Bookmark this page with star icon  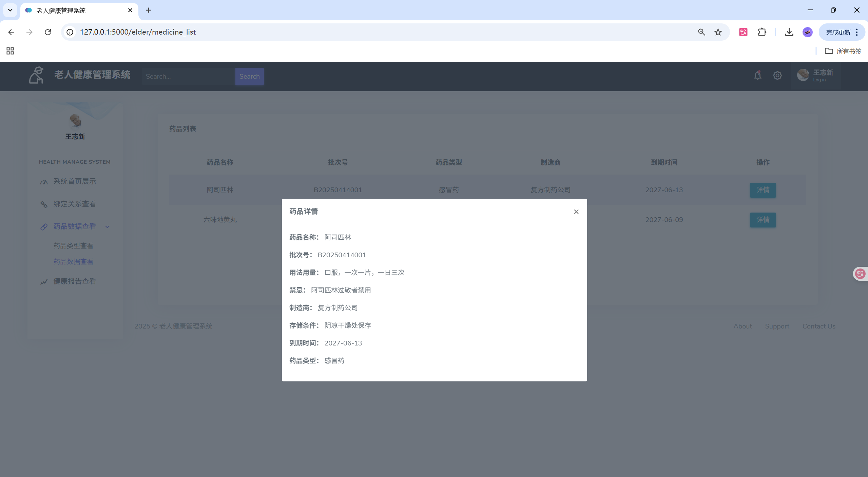(718, 32)
